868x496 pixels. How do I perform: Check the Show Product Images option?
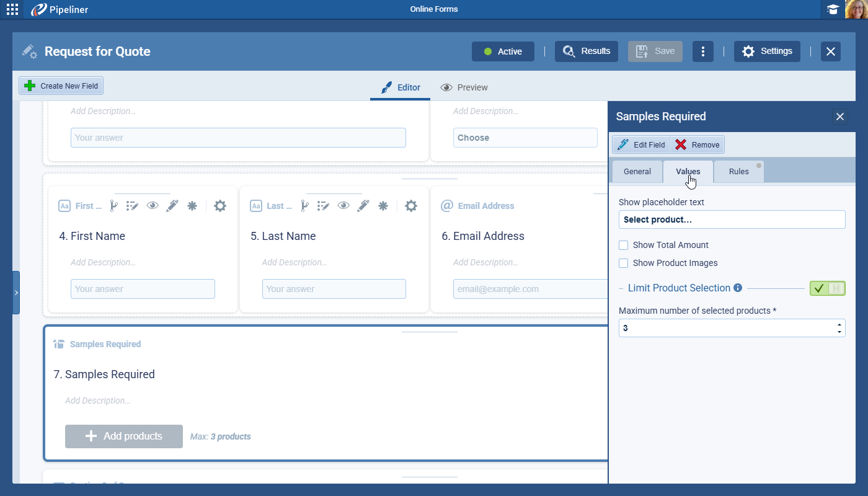click(x=624, y=263)
